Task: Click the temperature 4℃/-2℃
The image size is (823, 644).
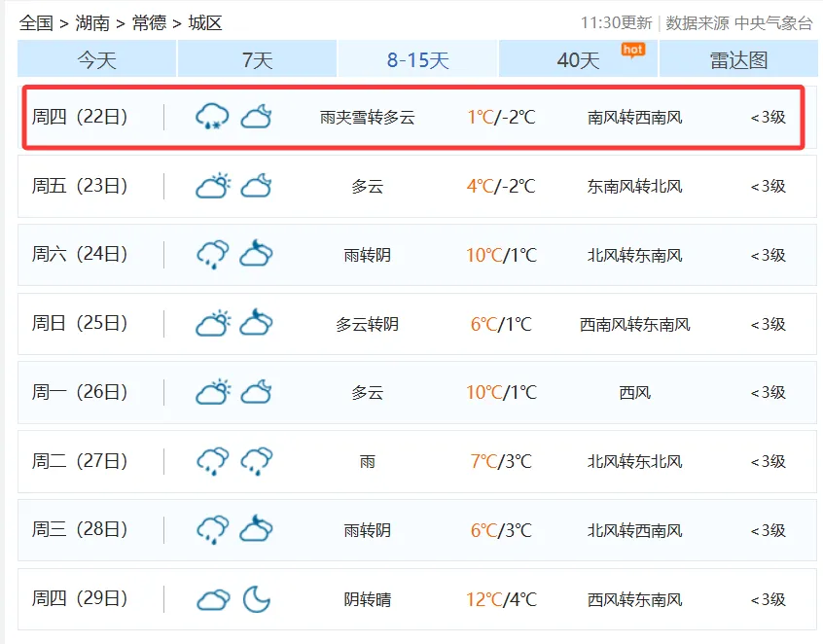Action: click(501, 186)
